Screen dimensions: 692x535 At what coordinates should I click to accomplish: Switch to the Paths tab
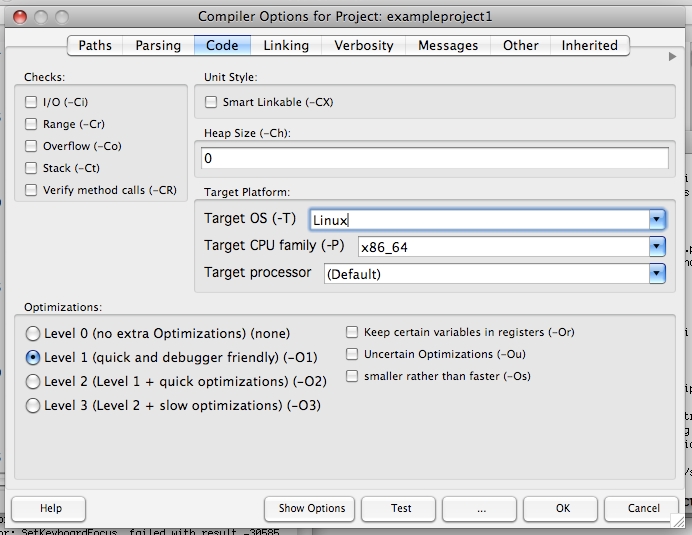coord(95,45)
